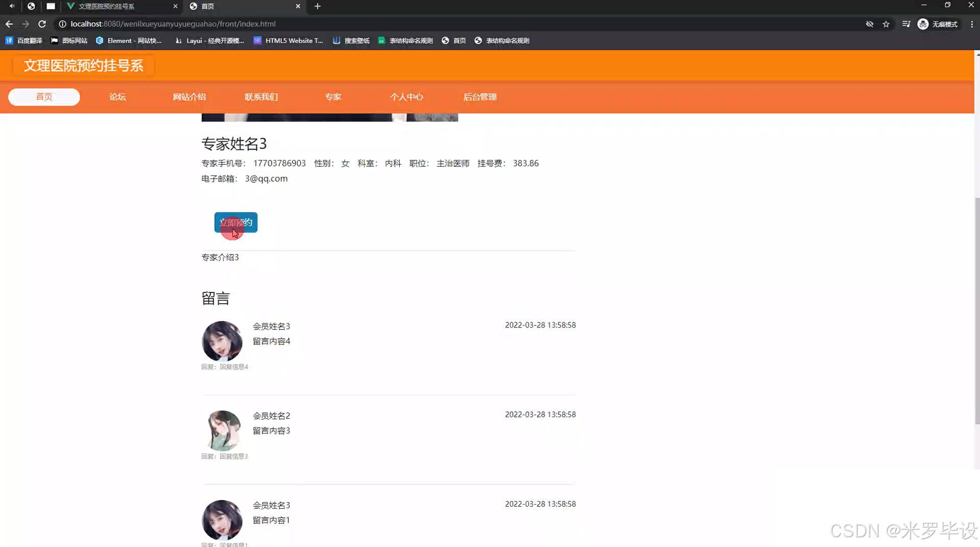
Task: Open a new tab with plus icon
Action: (317, 6)
